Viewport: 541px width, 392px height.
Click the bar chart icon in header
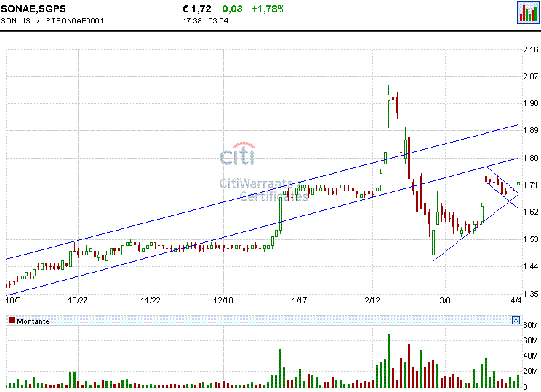(528, 13)
